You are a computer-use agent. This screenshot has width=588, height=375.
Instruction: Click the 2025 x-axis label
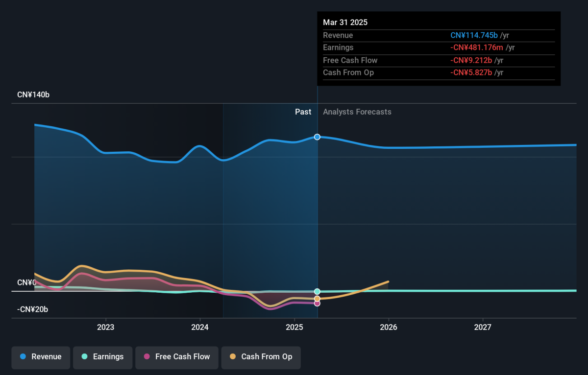click(294, 327)
